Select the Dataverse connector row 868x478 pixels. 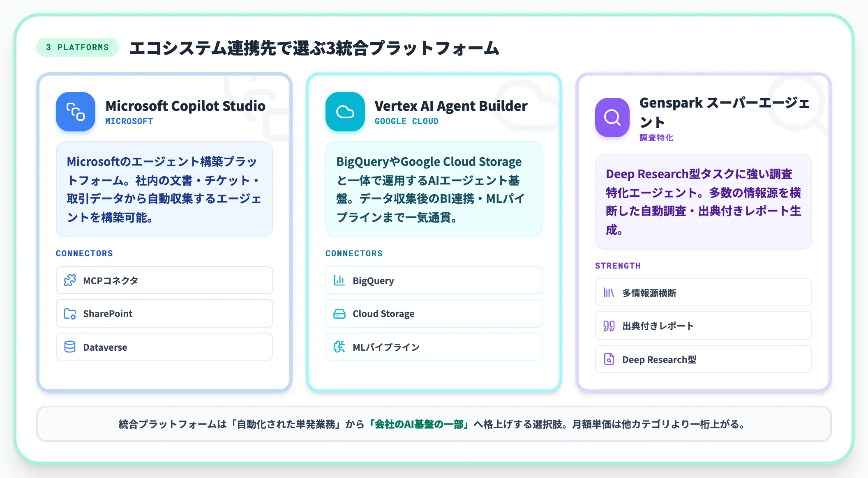pyautogui.click(x=164, y=347)
